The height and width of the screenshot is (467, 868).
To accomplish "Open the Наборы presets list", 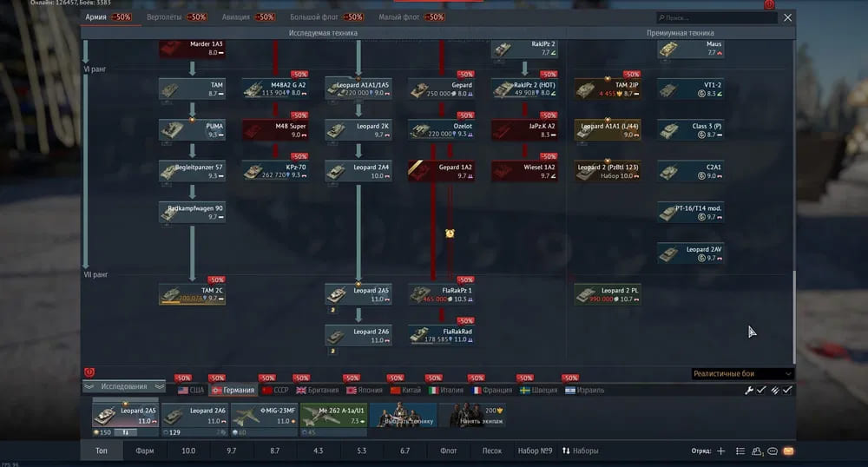I will (x=581, y=451).
